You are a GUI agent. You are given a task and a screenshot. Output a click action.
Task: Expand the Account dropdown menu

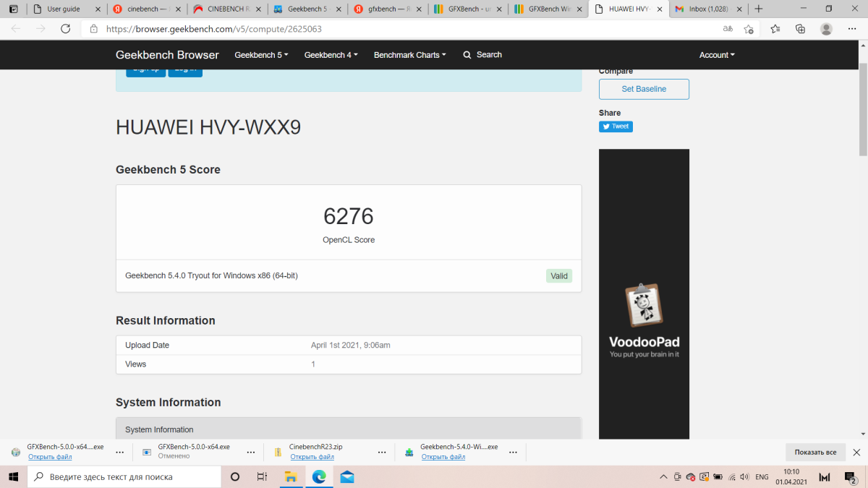716,55
